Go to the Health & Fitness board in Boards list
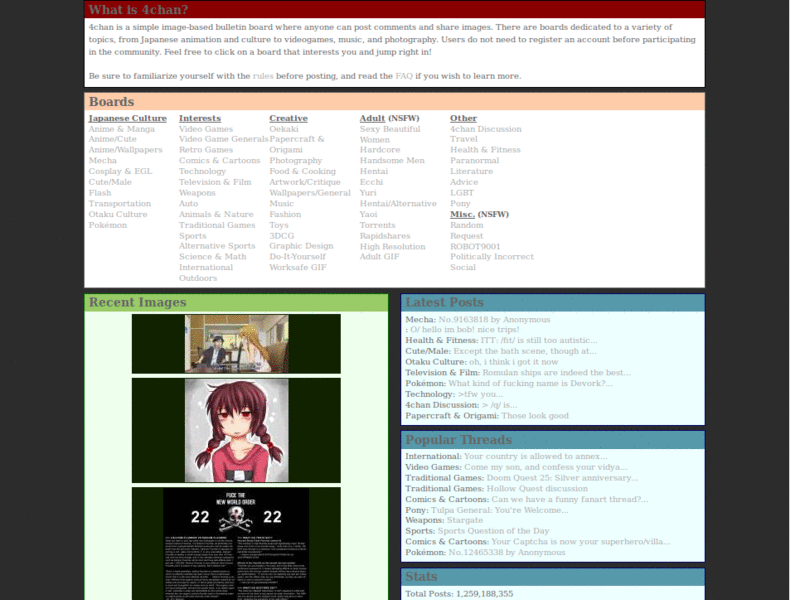 click(x=485, y=149)
